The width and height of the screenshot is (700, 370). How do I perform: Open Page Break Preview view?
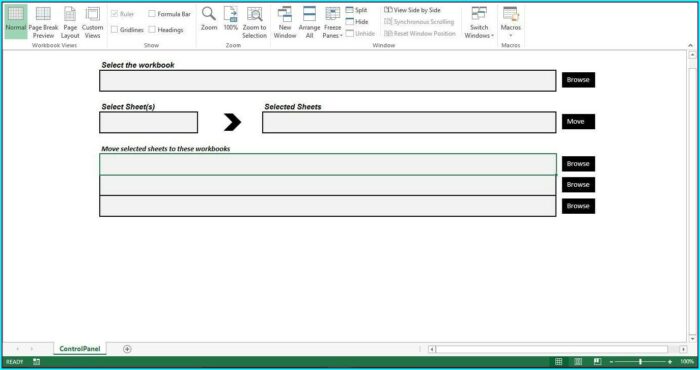(43, 22)
